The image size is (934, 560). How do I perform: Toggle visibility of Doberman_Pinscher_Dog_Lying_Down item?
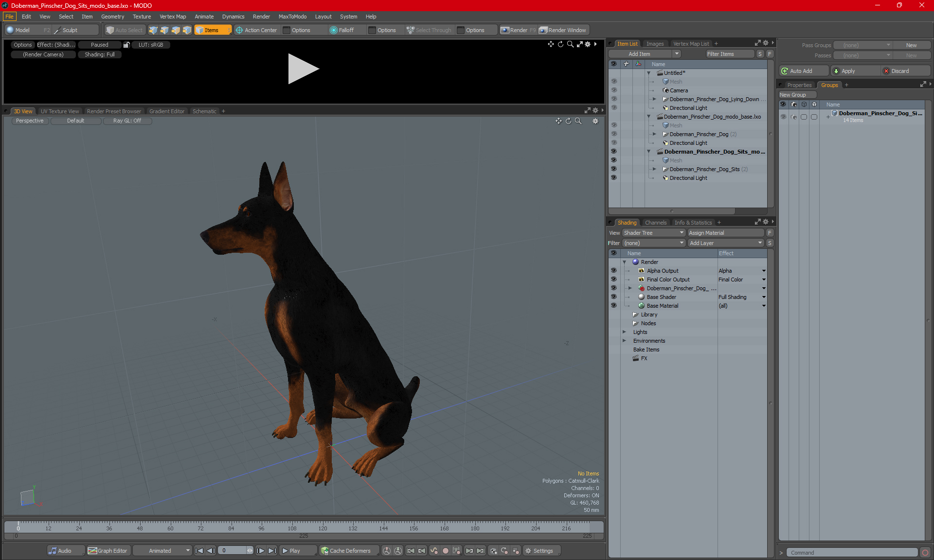[x=613, y=99]
